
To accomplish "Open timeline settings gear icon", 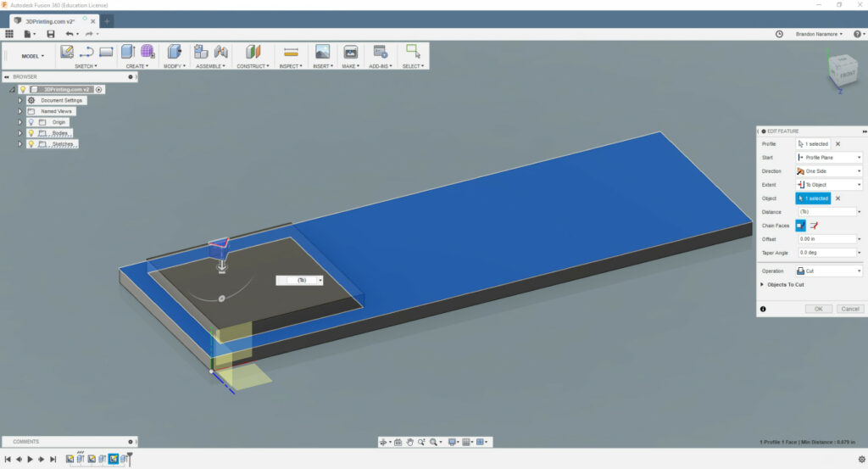I will tap(861, 459).
